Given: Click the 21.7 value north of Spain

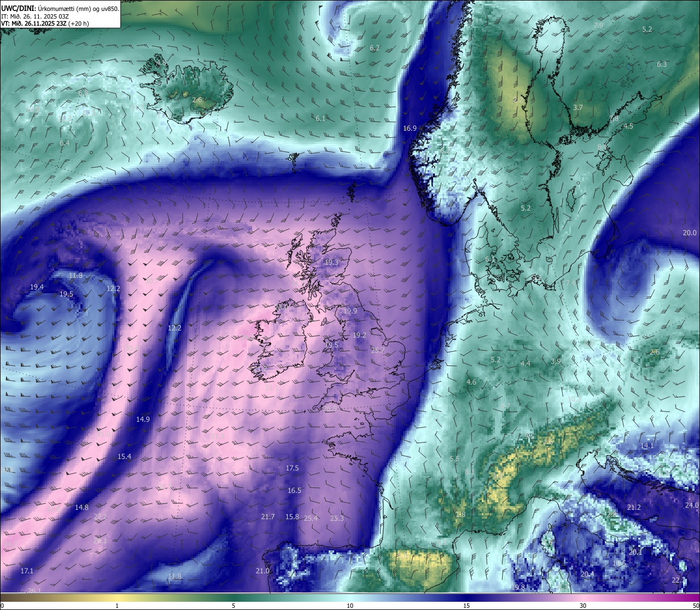Looking at the screenshot, I should [268, 517].
